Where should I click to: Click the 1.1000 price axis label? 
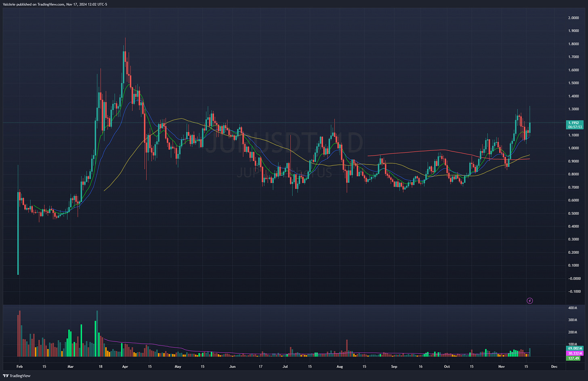click(x=573, y=135)
